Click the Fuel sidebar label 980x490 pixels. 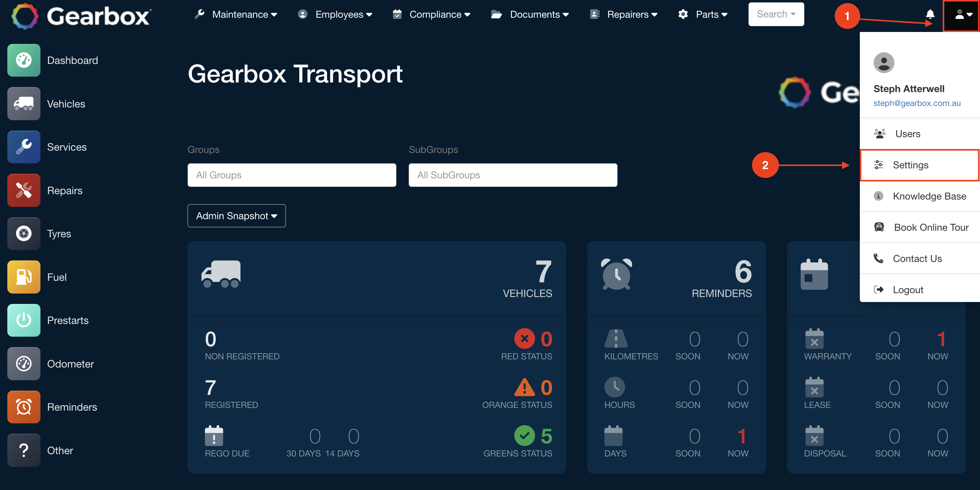click(x=57, y=277)
